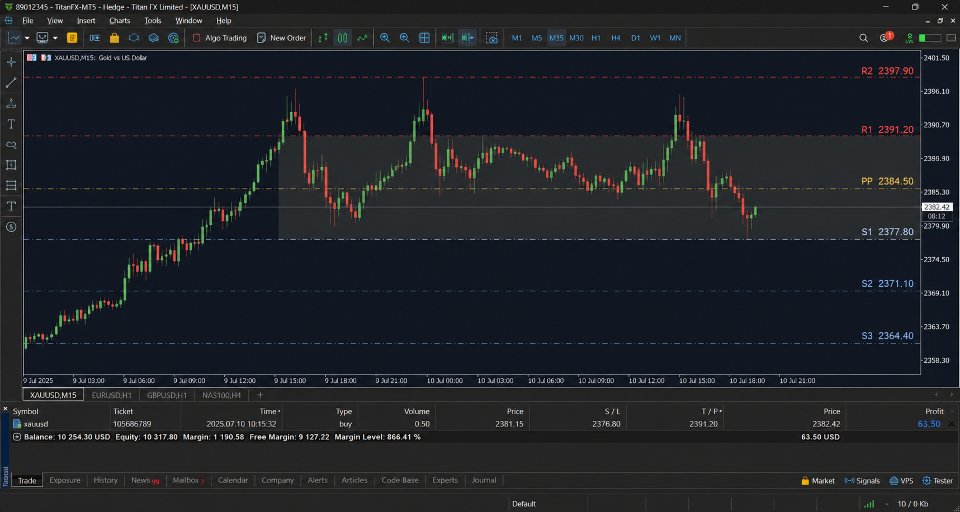Viewport: 960px width, 512px height.
Task: Select the M5 timeframe
Action: (x=536, y=38)
